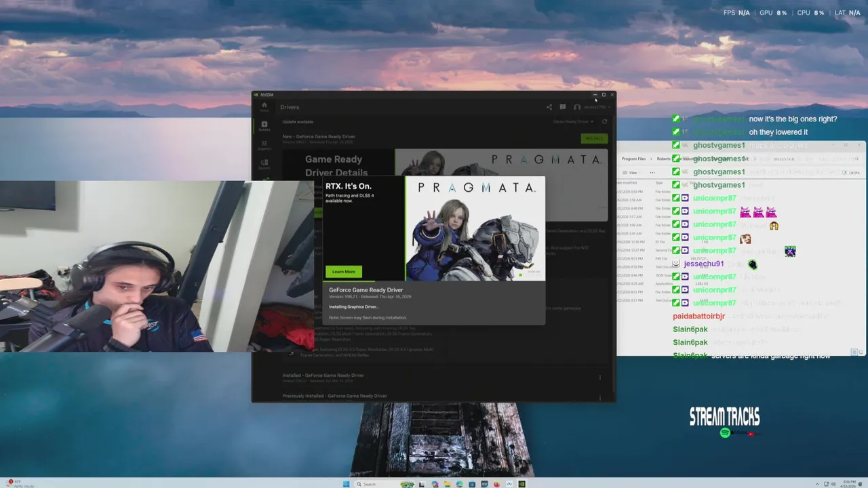Expand the Game Ready Driver type dropdown

573,121
